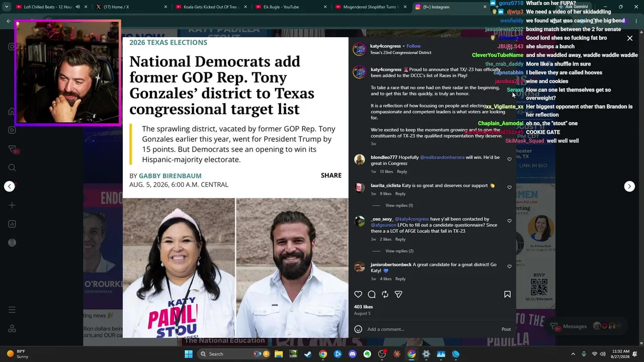This screenshot has width=644, height=362.
Task: Go to the next Instagram post
Action: click(x=629, y=186)
